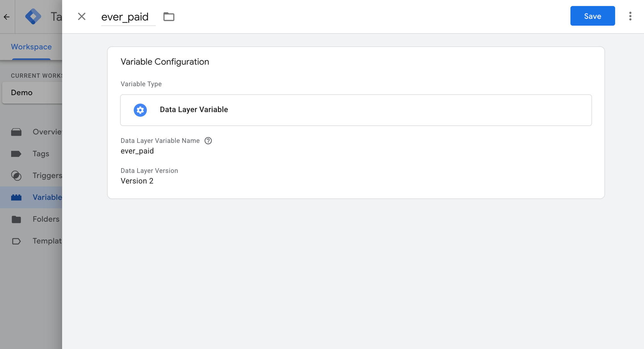Click the Data Layer Variable gear icon
The height and width of the screenshot is (349, 644).
click(140, 110)
